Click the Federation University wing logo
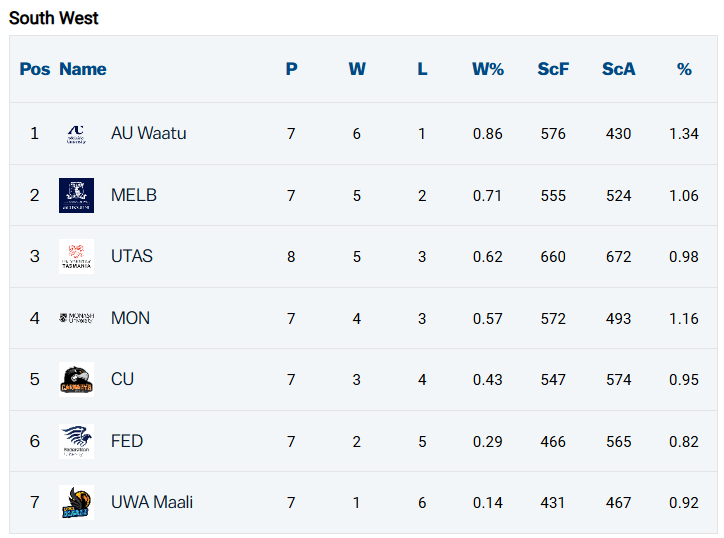Image resolution: width=724 pixels, height=538 pixels. 76,441
